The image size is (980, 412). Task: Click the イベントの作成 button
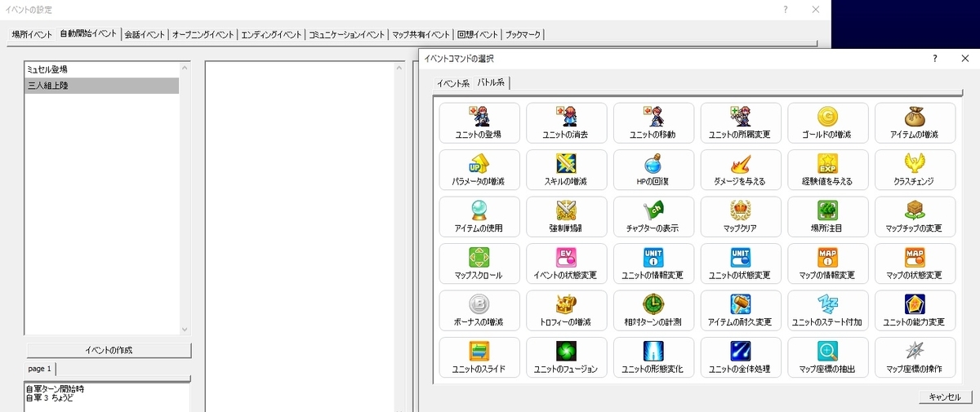109,350
